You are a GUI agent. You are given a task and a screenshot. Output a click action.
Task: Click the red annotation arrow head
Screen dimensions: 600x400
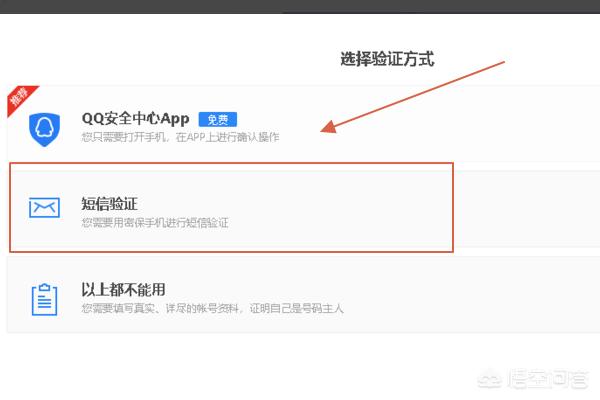tap(327, 130)
